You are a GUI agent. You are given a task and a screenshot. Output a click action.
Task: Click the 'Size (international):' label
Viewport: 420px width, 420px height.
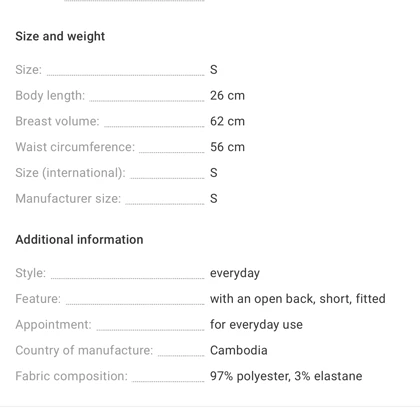coord(70,173)
